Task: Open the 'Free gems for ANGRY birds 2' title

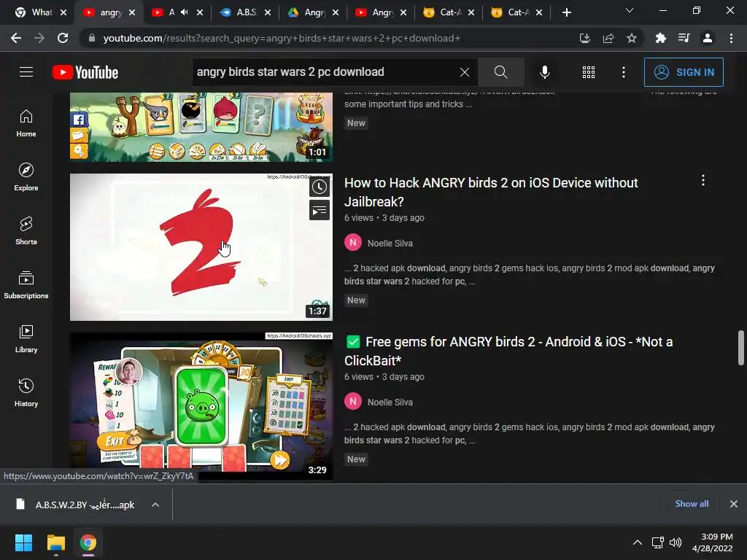Action: (x=508, y=351)
